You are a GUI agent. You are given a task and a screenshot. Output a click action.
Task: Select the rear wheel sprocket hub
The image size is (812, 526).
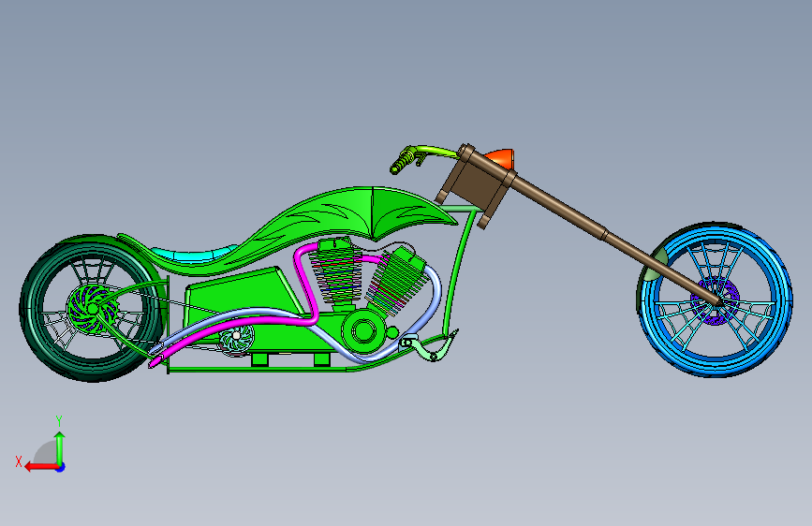pyautogui.click(x=92, y=309)
